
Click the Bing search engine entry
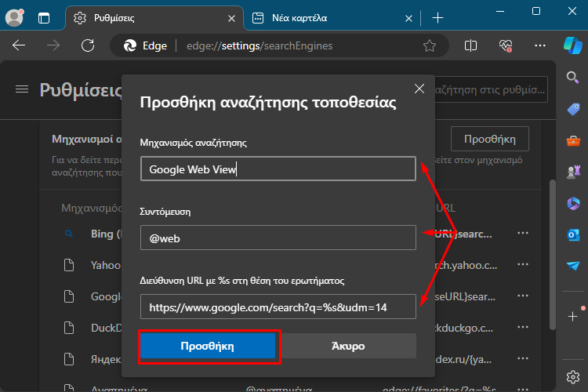(x=106, y=234)
